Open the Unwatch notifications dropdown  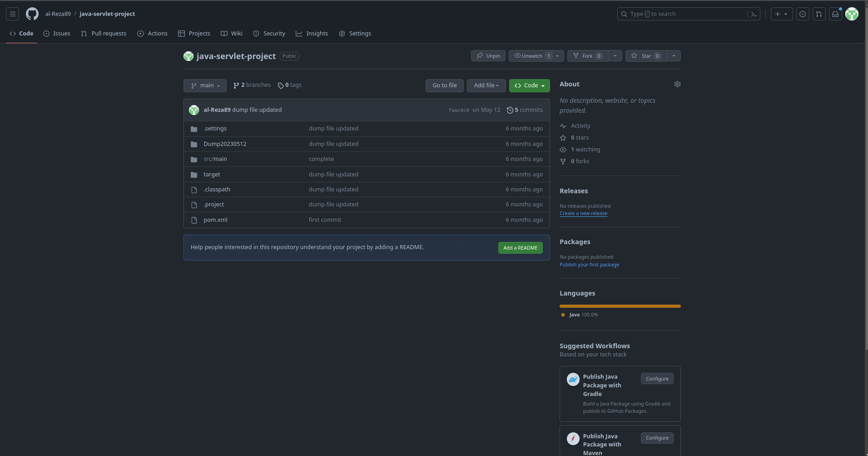pos(536,56)
